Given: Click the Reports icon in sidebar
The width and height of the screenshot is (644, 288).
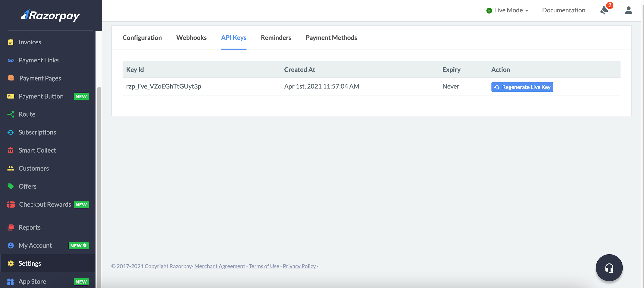Looking at the screenshot, I should point(10,227).
